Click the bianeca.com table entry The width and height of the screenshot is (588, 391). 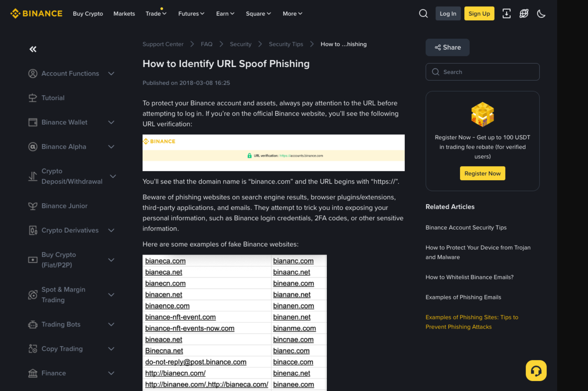pyautogui.click(x=165, y=261)
